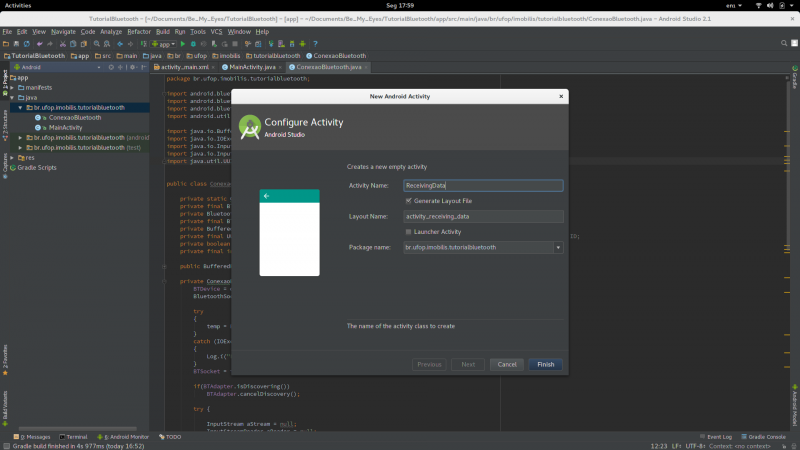
Task: Collapse the java folder in project tree
Action: click(14, 98)
